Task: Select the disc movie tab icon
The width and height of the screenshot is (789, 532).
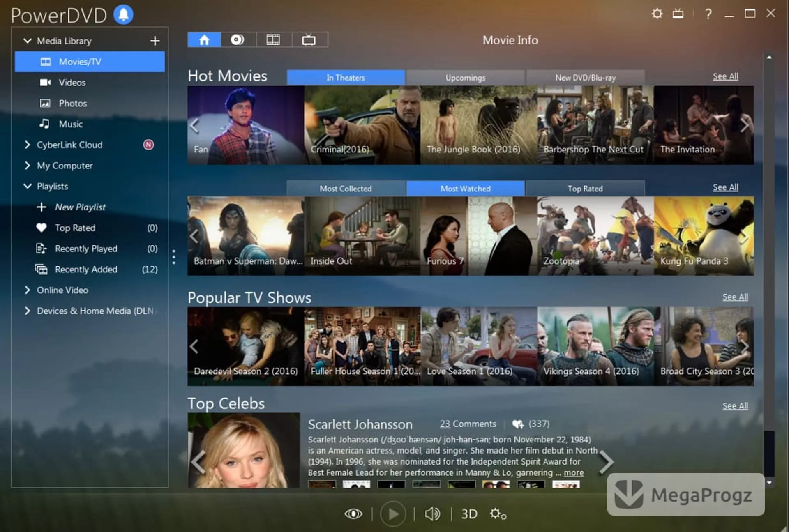Action: 238,40
